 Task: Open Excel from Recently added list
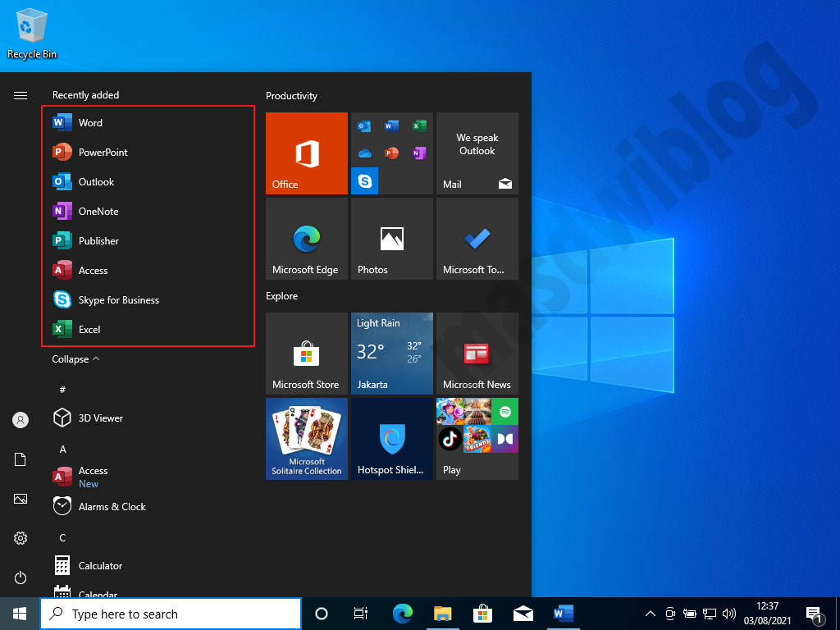coord(148,329)
